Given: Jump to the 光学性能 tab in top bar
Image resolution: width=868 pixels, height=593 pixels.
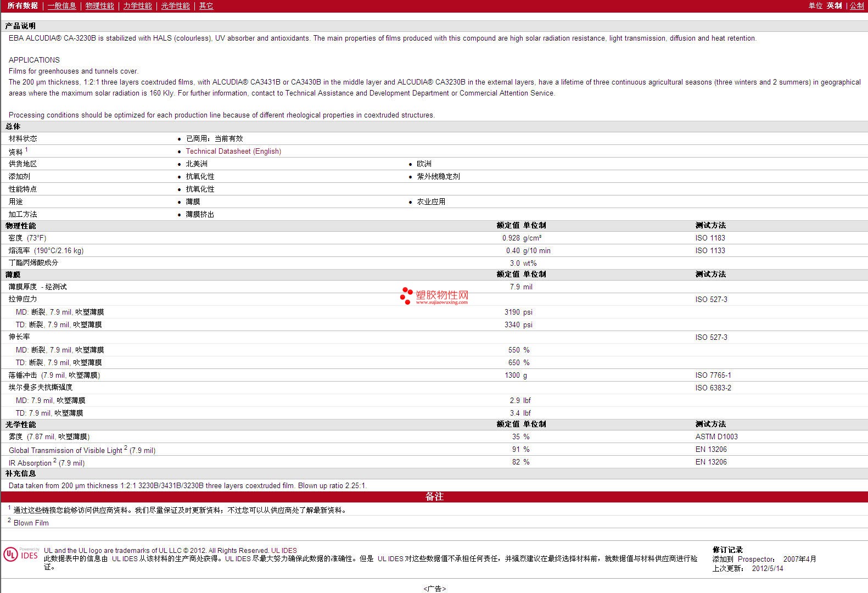Looking at the screenshot, I should 175,5.
